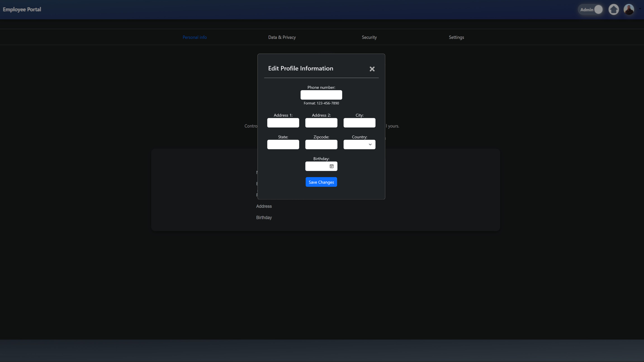Click the Edit Profile Information heading
This screenshot has width=644, height=362.
pyautogui.click(x=300, y=68)
